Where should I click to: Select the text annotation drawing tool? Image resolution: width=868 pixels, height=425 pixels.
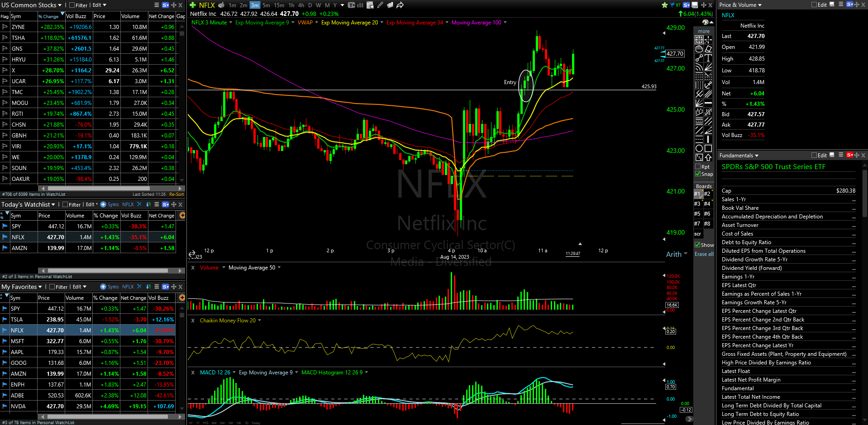(x=708, y=58)
